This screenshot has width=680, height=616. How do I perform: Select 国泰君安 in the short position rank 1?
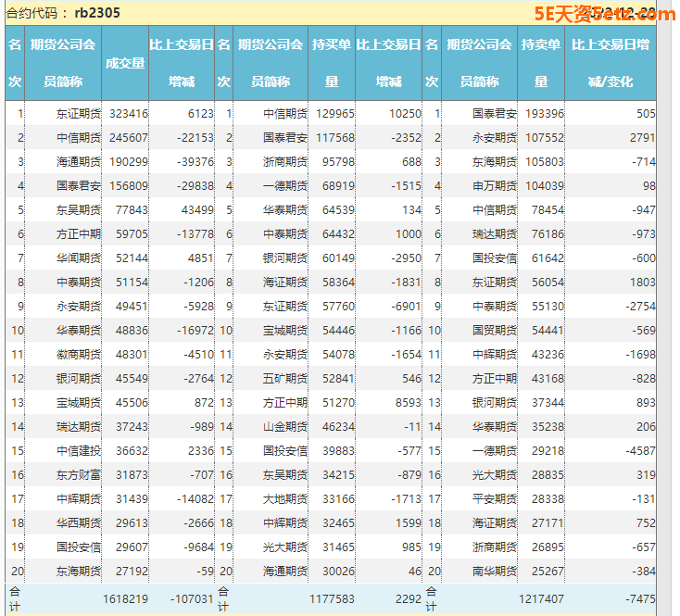(x=495, y=114)
